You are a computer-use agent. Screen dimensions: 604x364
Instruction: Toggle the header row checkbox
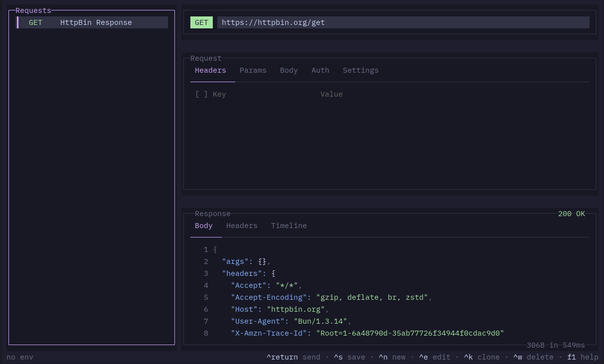coord(201,94)
